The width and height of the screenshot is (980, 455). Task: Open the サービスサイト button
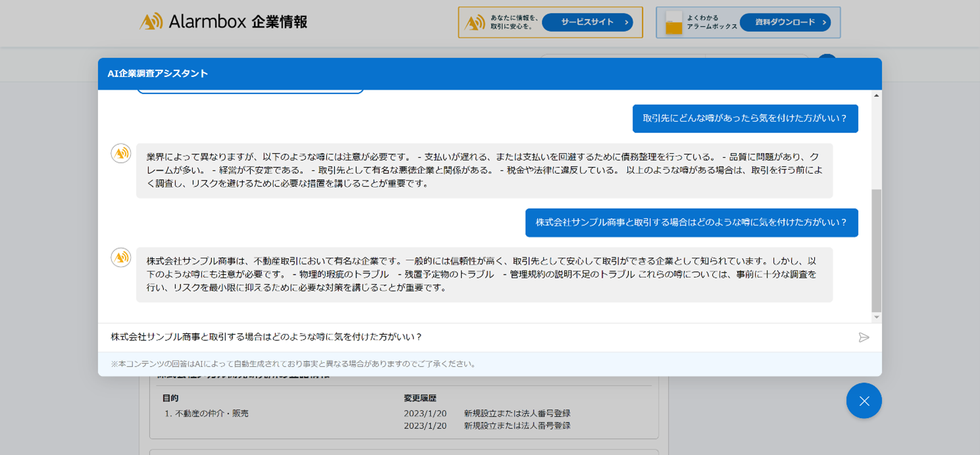[x=587, y=22]
